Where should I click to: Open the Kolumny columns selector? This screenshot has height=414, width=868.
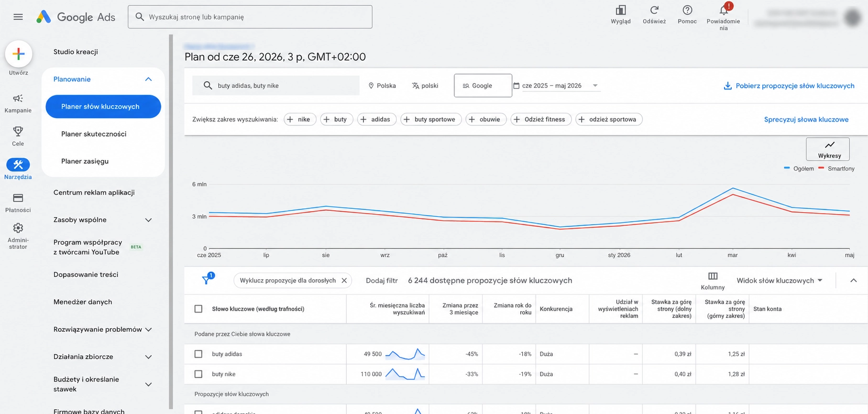pos(713,281)
